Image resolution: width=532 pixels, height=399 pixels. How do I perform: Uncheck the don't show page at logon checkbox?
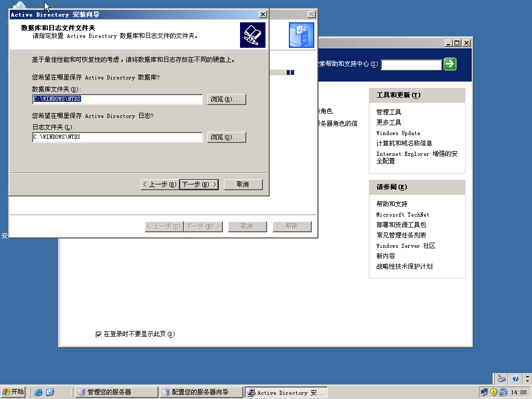tap(99, 335)
